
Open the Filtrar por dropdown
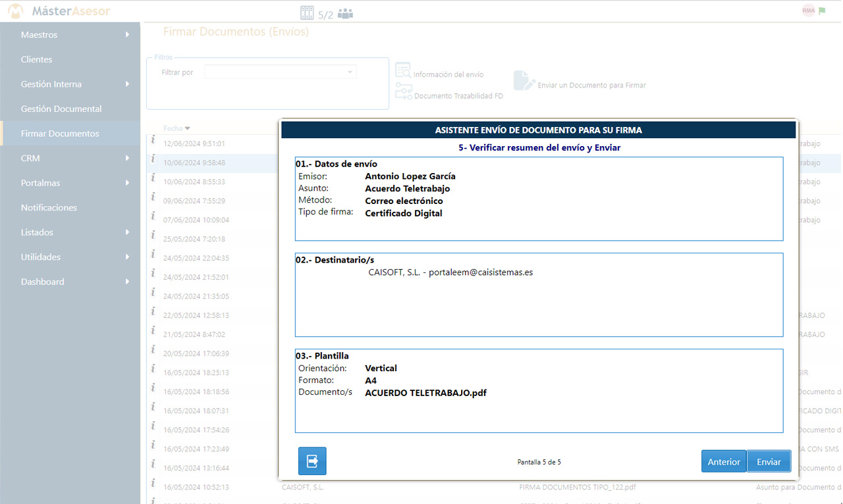pos(281,72)
